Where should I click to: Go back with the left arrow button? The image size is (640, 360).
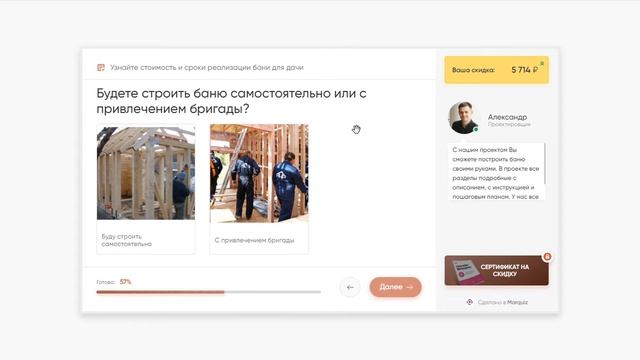click(350, 287)
